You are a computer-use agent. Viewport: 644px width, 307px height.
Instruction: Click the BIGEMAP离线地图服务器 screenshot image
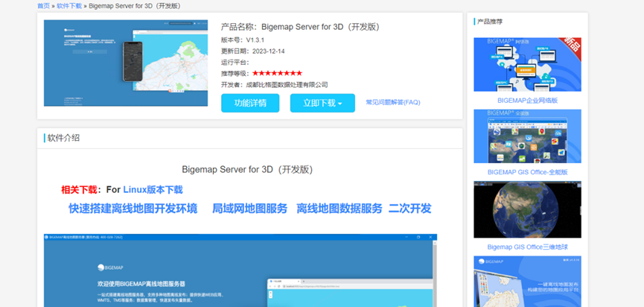[240, 270]
